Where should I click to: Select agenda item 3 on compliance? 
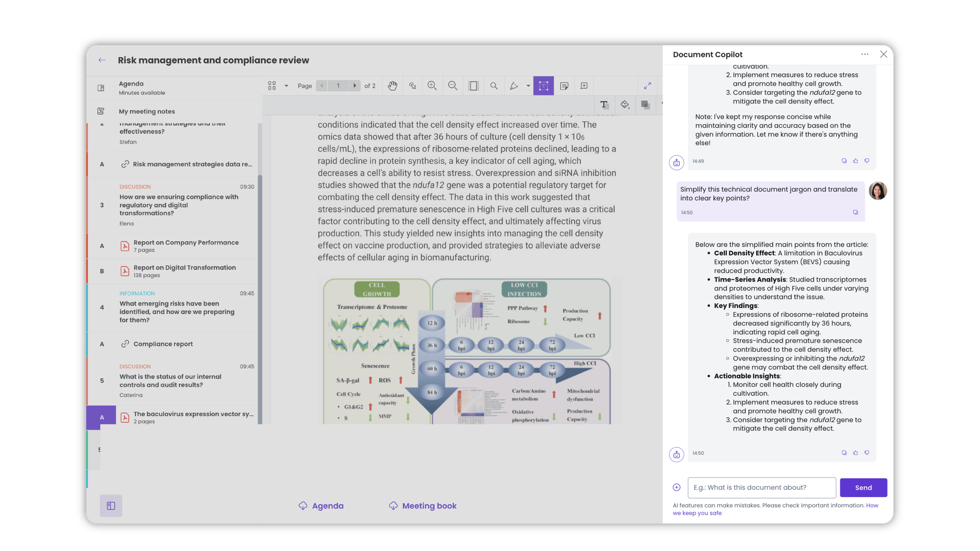click(172, 205)
